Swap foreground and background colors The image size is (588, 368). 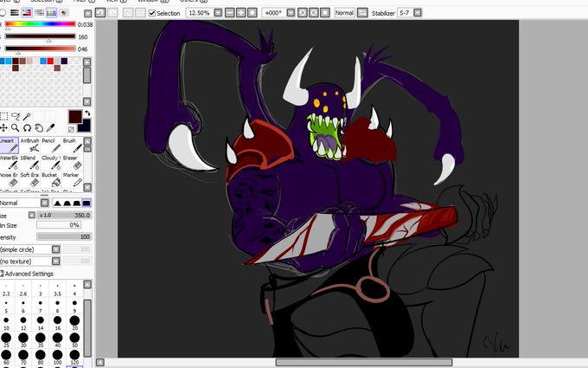[87, 113]
